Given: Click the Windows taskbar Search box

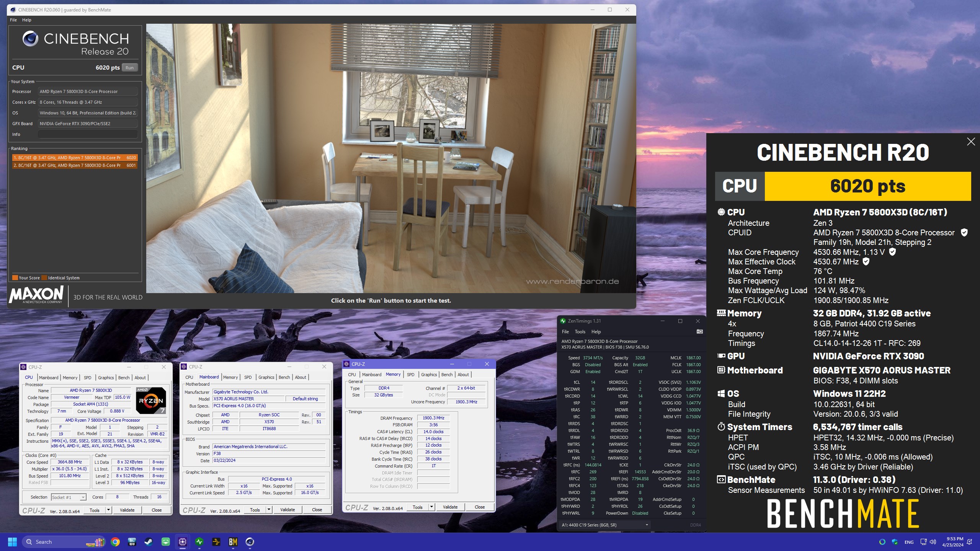Looking at the screenshot, I should pyautogui.click(x=64, y=542).
